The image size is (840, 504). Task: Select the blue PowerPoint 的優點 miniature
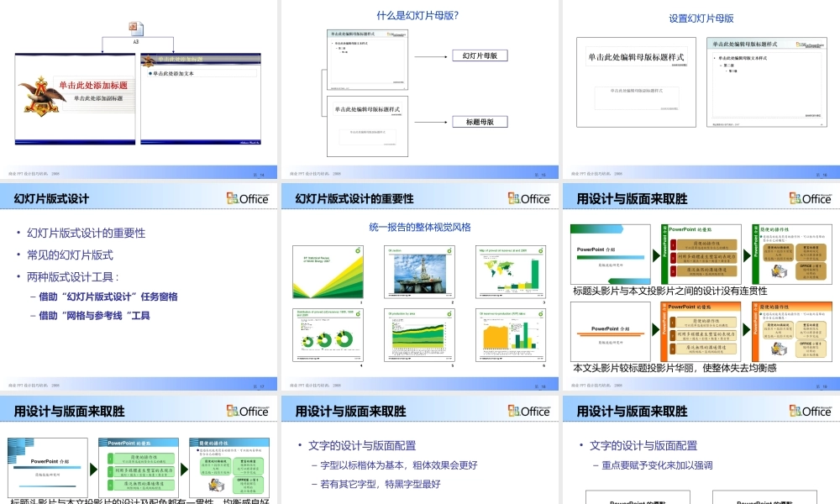(139, 468)
